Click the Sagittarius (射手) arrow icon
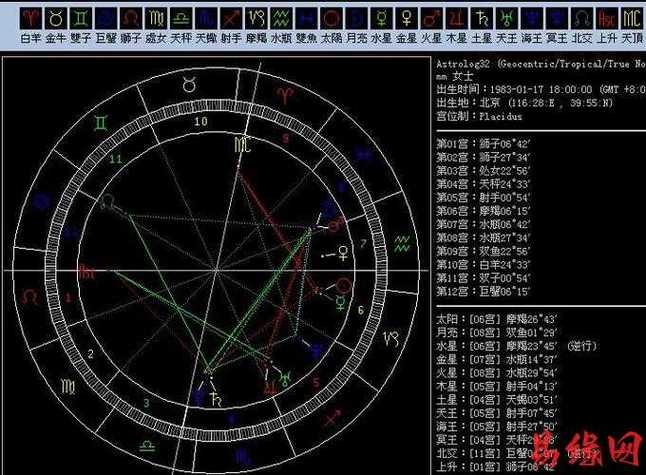Viewport: 646px width, 475px height. (x=232, y=19)
